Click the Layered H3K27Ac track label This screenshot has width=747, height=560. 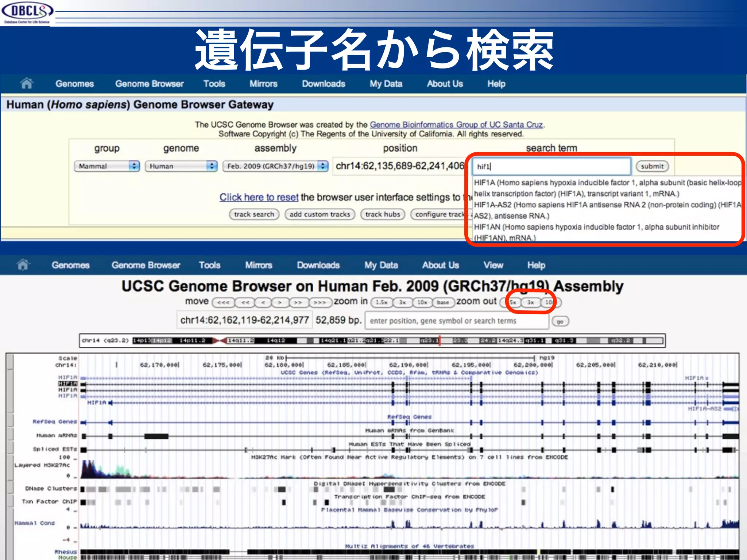pyautogui.click(x=42, y=465)
